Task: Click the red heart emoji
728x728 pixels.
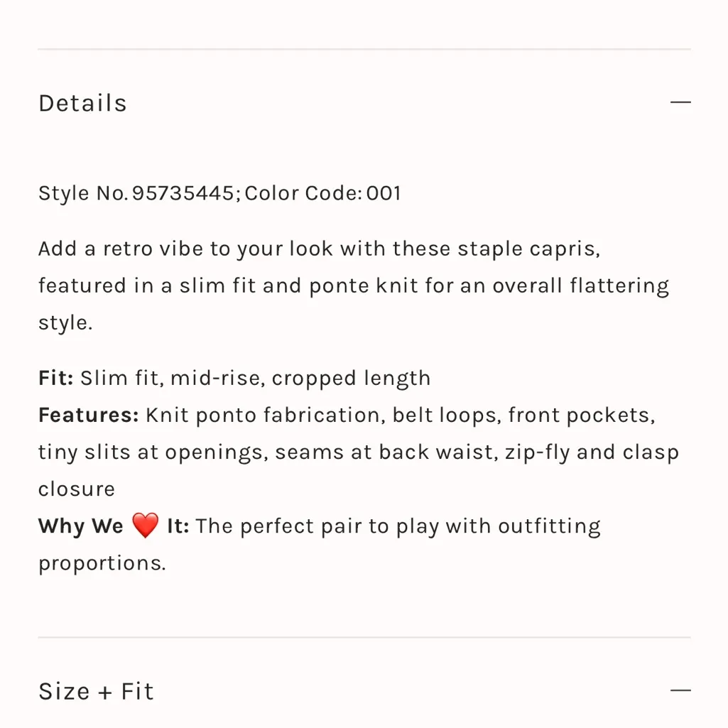Action: pos(145,526)
